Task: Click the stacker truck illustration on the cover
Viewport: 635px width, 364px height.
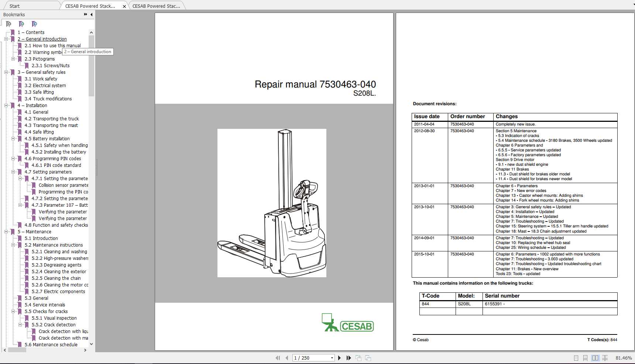Action: click(x=272, y=203)
